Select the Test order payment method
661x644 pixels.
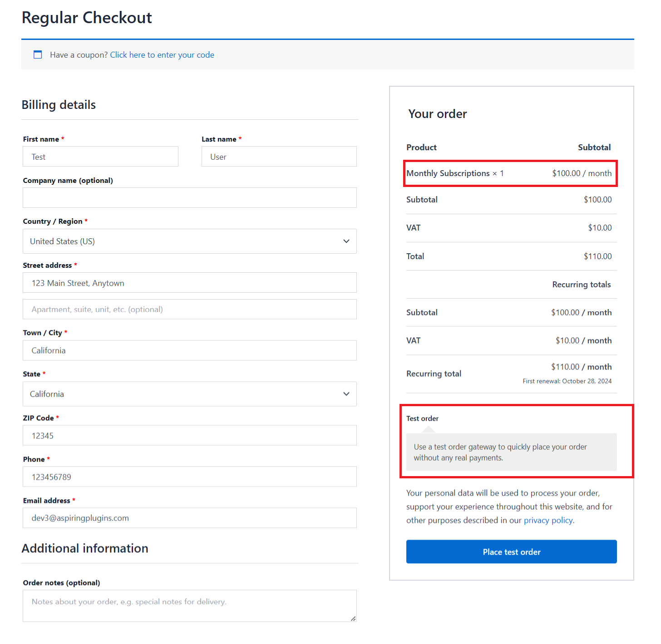(422, 418)
